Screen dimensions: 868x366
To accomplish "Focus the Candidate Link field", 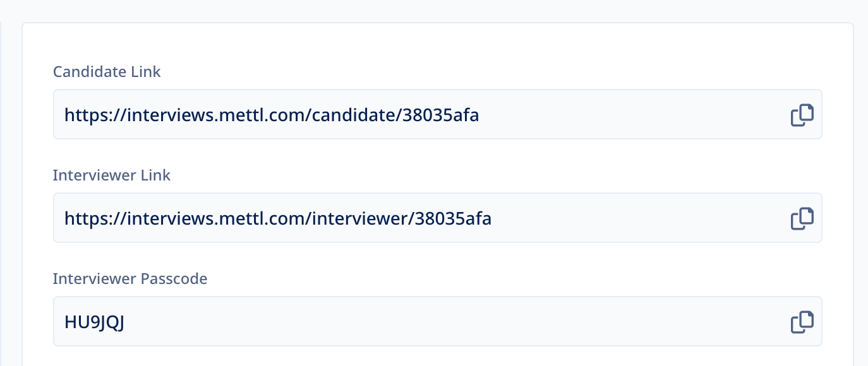I will [x=437, y=114].
